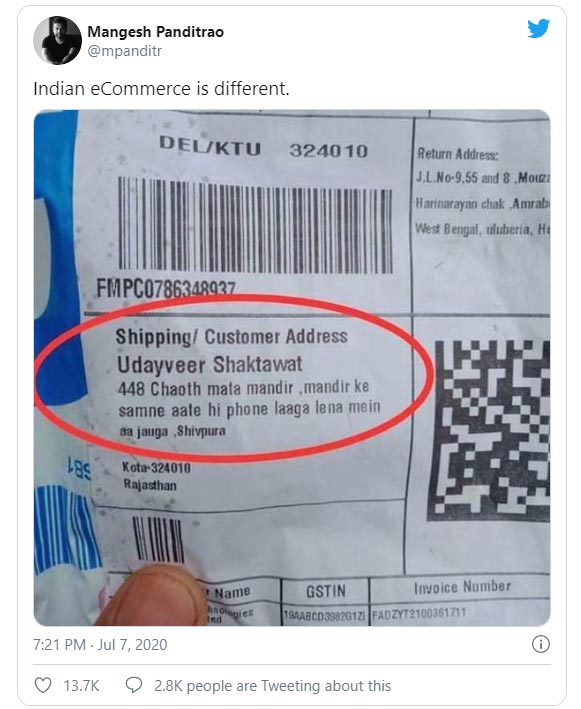The height and width of the screenshot is (709, 581).
Task: Open "2.8K people are Tweeting about this"
Action: [x=273, y=686]
